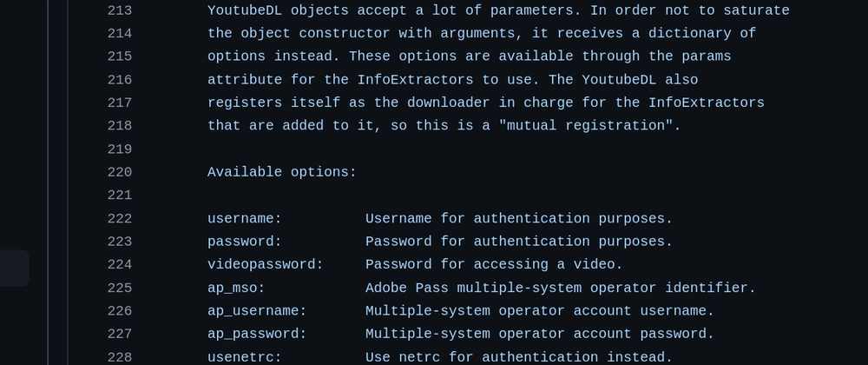This screenshot has width=868, height=365.
Task: Select line number 217
Action: (x=120, y=103)
